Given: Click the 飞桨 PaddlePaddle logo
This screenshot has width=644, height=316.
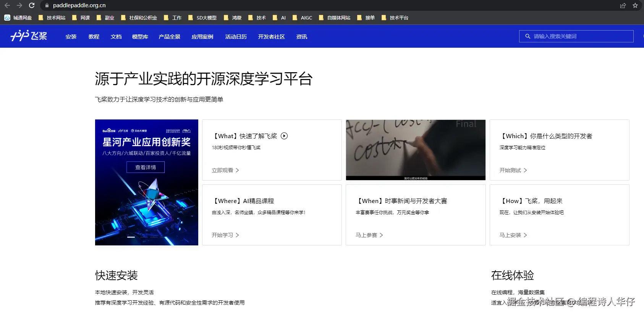Looking at the screenshot, I should pos(29,36).
